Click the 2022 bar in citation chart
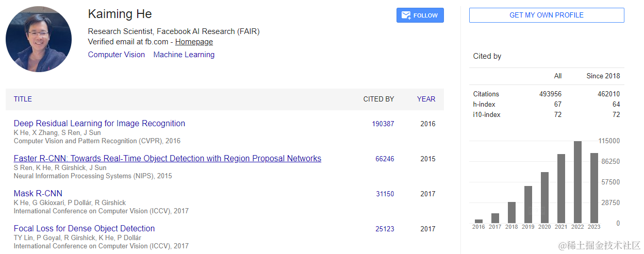The width and height of the screenshot is (644, 254). (x=577, y=182)
